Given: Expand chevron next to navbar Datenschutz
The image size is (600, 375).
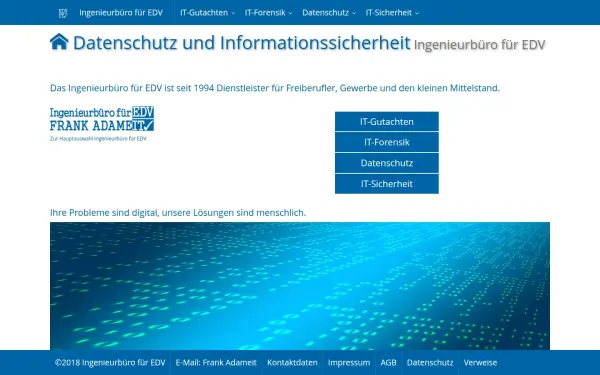Looking at the screenshot, I should [354, 13].
